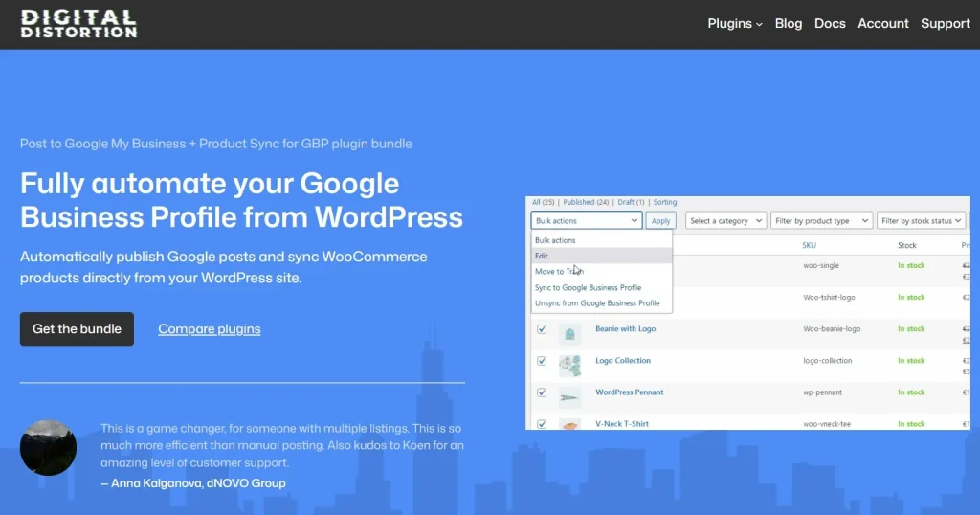The height and width of the screenshot is (515, 980).
Task: Click Anna Kalganova's avatar photo
Action: pyautogui.click(x=48, y=447)
